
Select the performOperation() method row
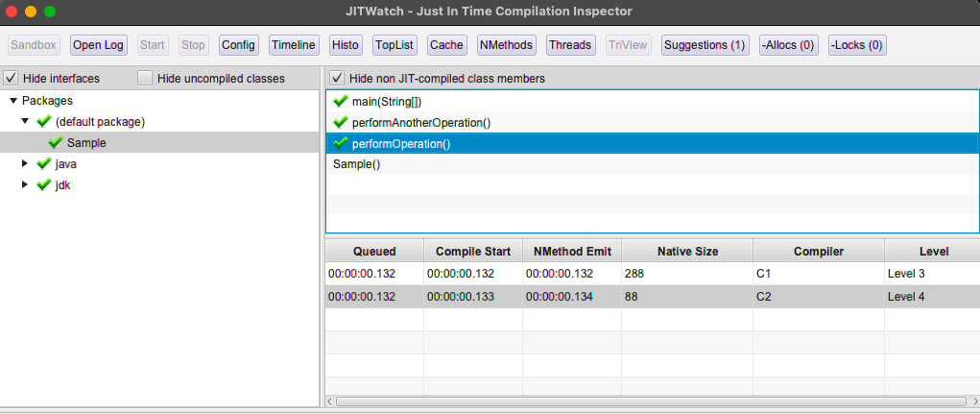coord(652,143)
